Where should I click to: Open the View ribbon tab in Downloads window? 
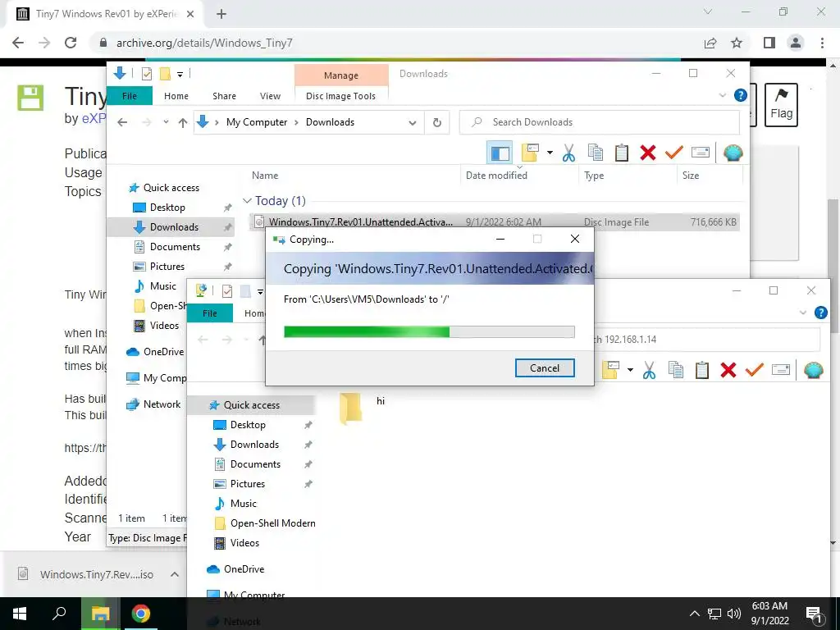(x=270, y=96)
